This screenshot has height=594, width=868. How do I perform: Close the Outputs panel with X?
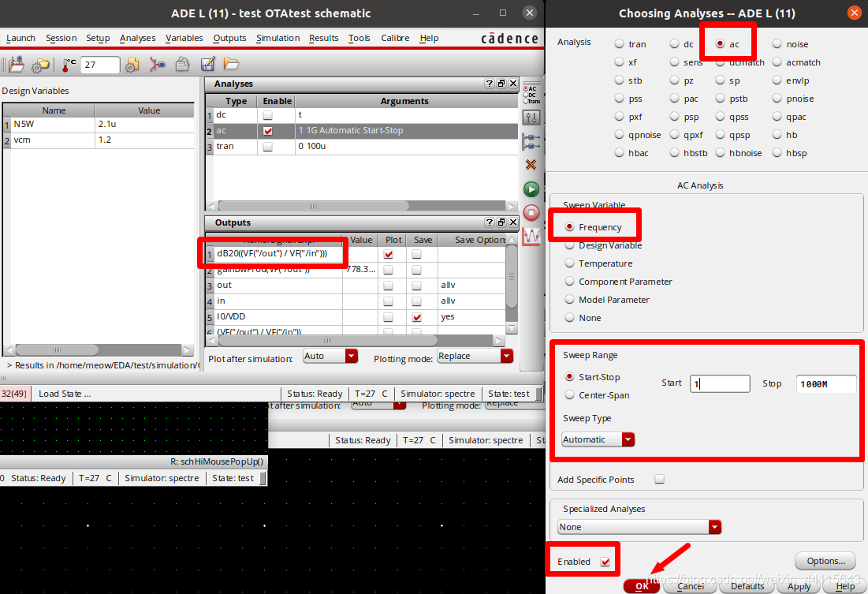(x=513, y=222)
